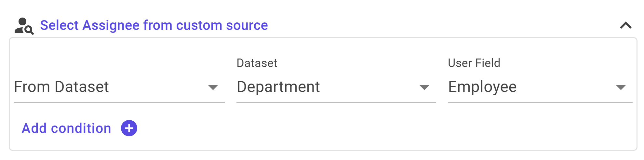Click the arrow beside From Dataset
Screen dimensions: 644x160
click(x=213, y=87)
